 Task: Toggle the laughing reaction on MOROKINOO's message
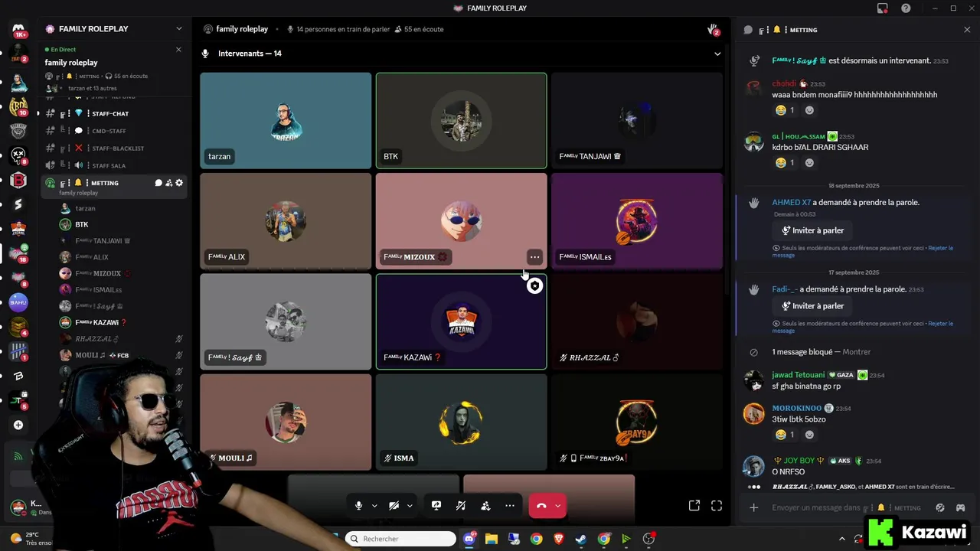(785, 435)
